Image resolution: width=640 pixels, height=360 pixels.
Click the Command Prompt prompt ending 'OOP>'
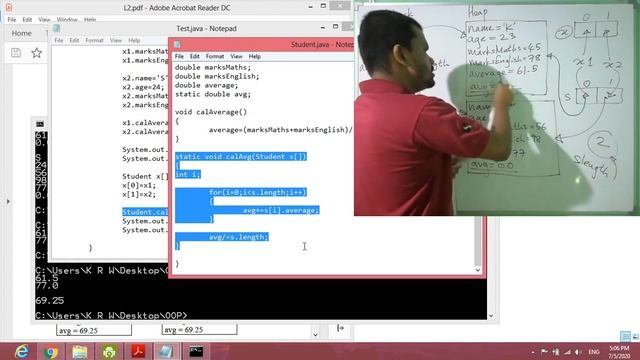pos(111,316)
